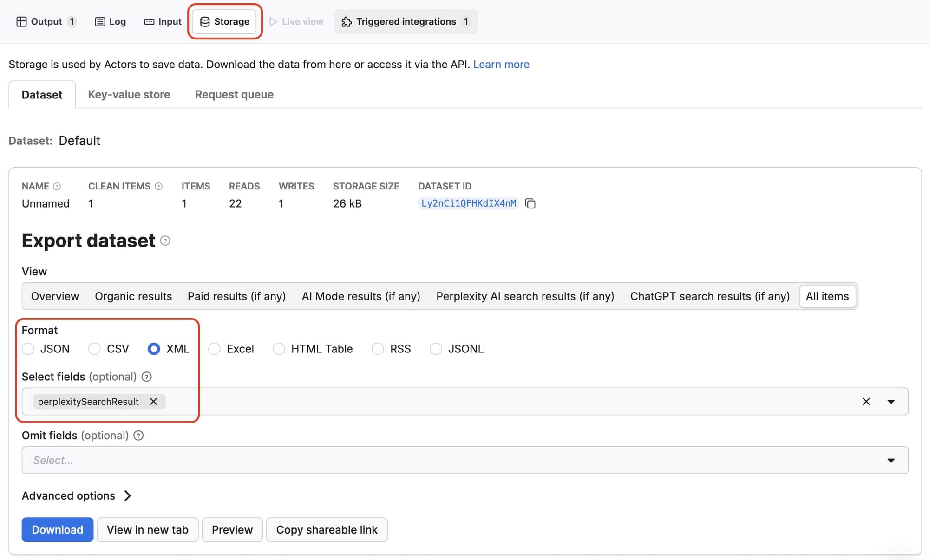Viewport: 929px width, 560px height.
Task: Click the Export dataset help icon
Action: [165, 241]
